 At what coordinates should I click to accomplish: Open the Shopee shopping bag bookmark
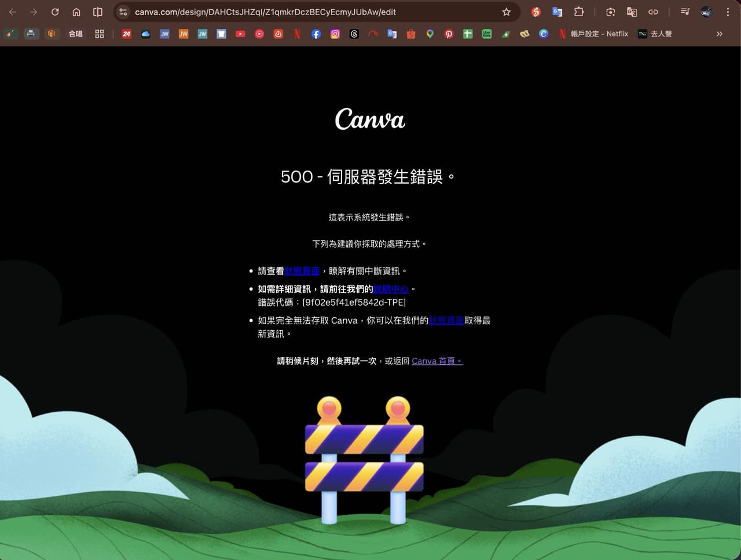click(x=411, y=34)
